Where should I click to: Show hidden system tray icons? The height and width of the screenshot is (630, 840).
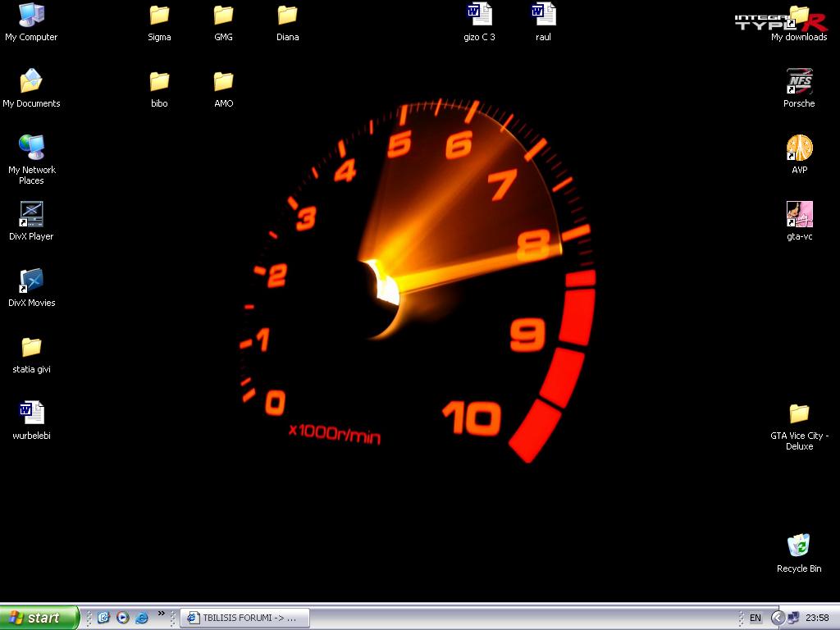pyautogui.click(x=777, y=618)
